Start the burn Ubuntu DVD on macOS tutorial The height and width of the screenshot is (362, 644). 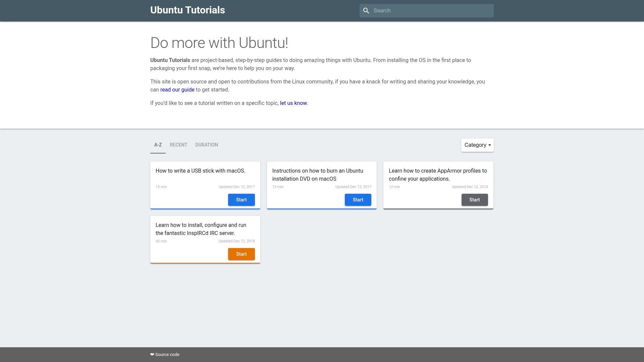tap(358, 200)
